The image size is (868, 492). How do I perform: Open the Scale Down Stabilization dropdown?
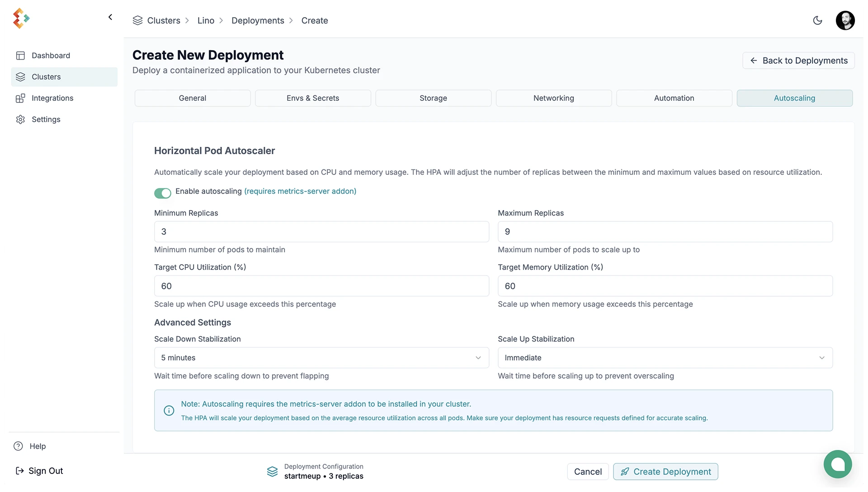pos(321,357)
